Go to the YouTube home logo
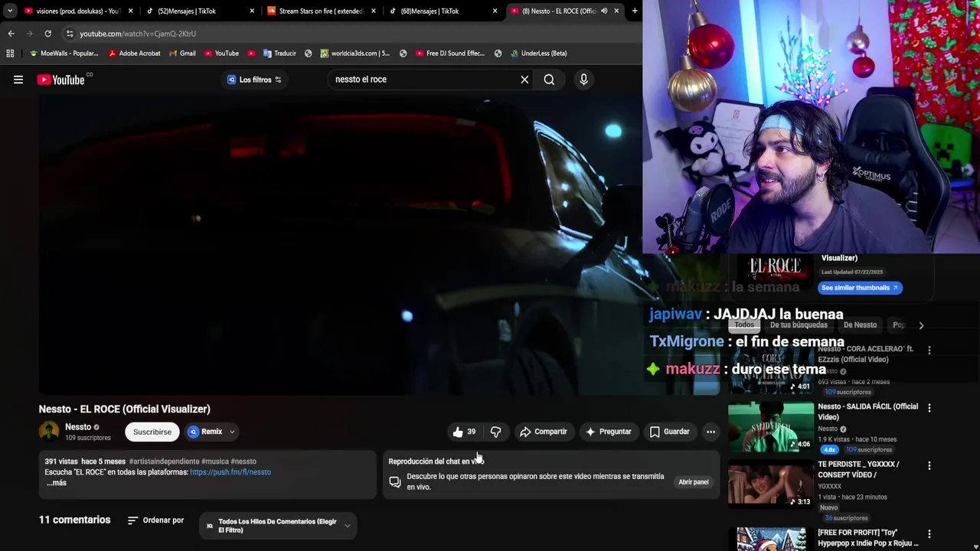Screen dimensions: 980x551 (61, 80)
